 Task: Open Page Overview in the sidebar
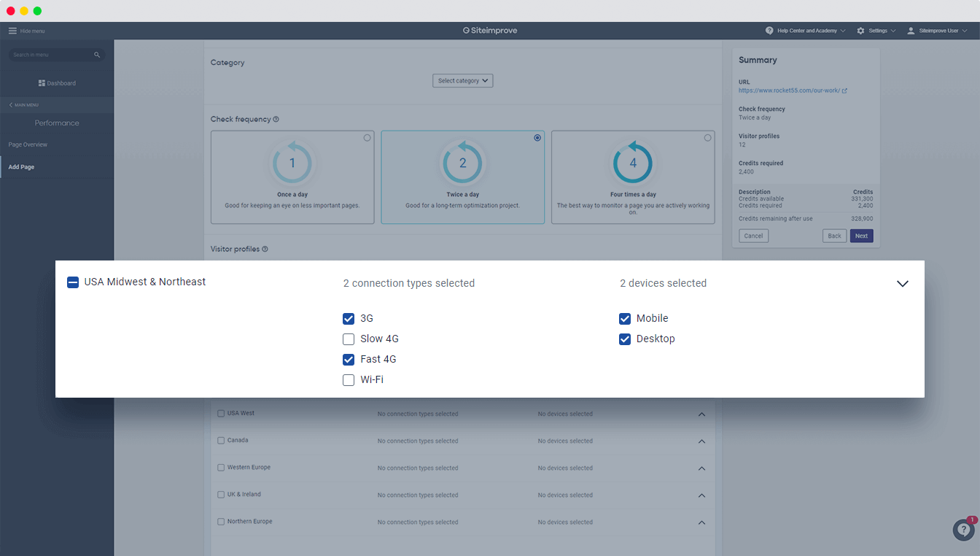(x=28, y=144)
